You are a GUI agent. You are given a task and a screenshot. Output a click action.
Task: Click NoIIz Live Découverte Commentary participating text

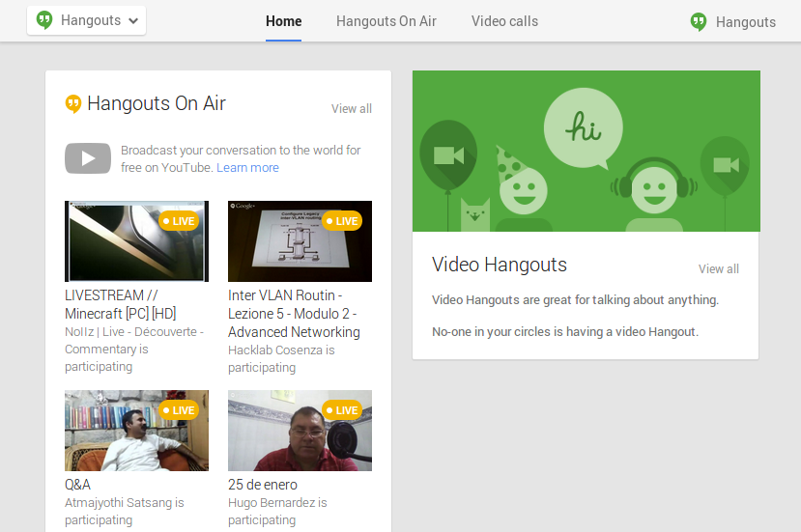coord(134,350)
